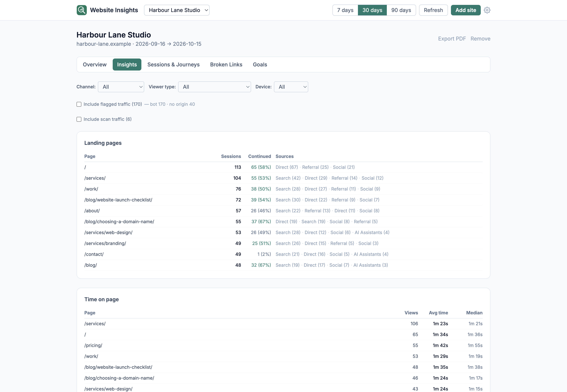Switch to the Overview tab
567x392 pixels.
[x=94, y=64]
